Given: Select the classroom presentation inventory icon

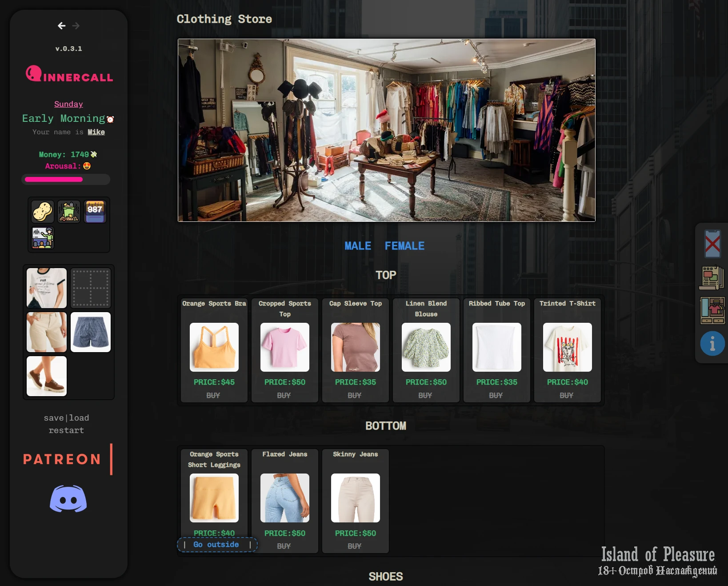Looking at the screenshot, I should point(43,237).
